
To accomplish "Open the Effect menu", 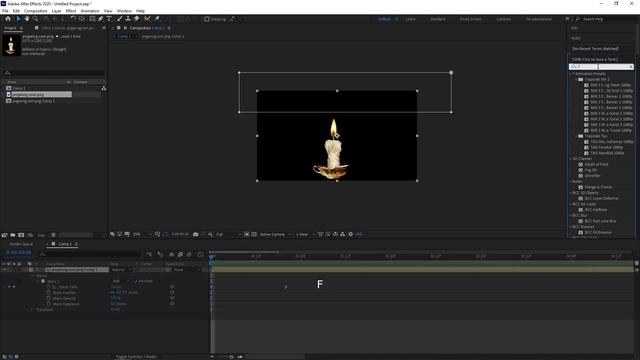I will (71, 11).
